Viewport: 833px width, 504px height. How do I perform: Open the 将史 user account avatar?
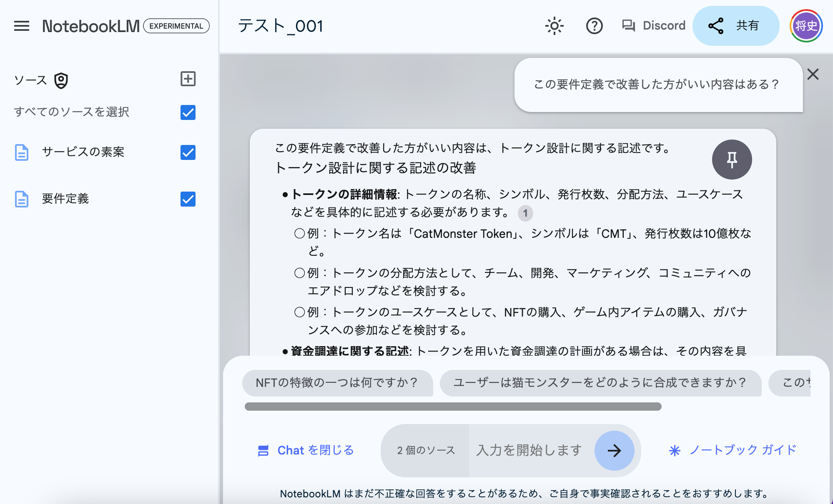coord(806,26)
